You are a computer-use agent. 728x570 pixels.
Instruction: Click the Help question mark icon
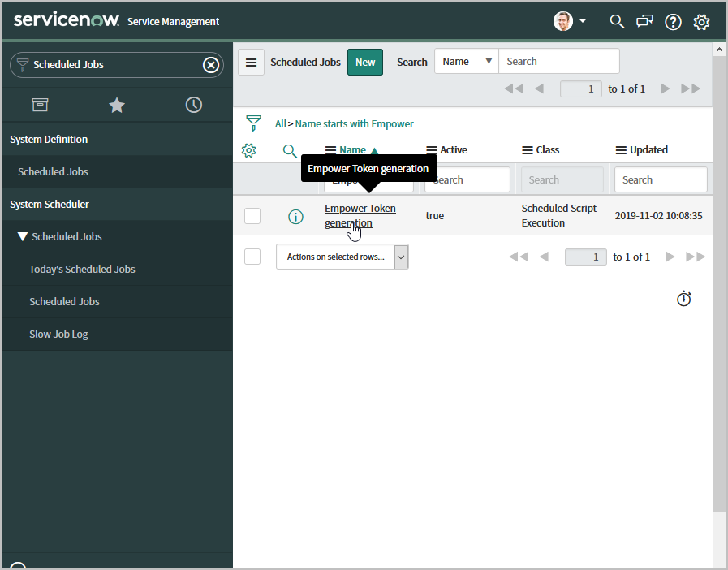(673, 22)
